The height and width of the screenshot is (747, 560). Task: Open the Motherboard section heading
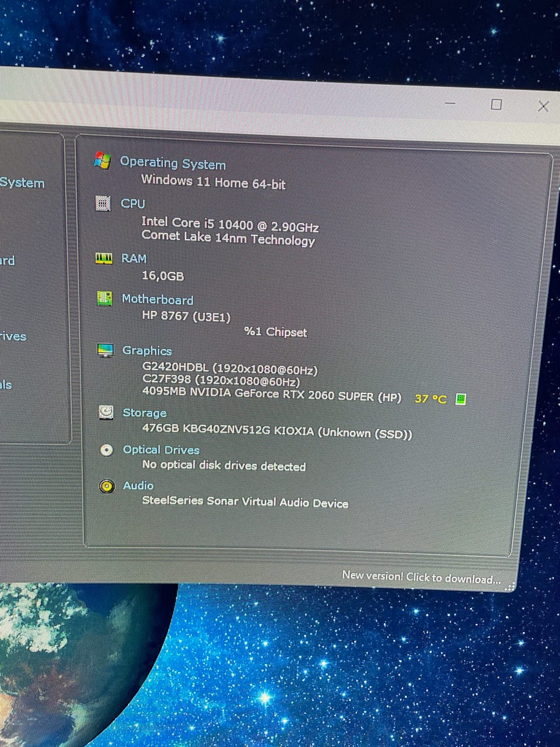(x=157, y=299)
